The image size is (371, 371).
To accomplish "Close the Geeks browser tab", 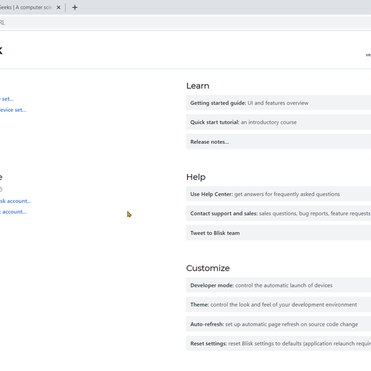I will click(x=58, y=7).
